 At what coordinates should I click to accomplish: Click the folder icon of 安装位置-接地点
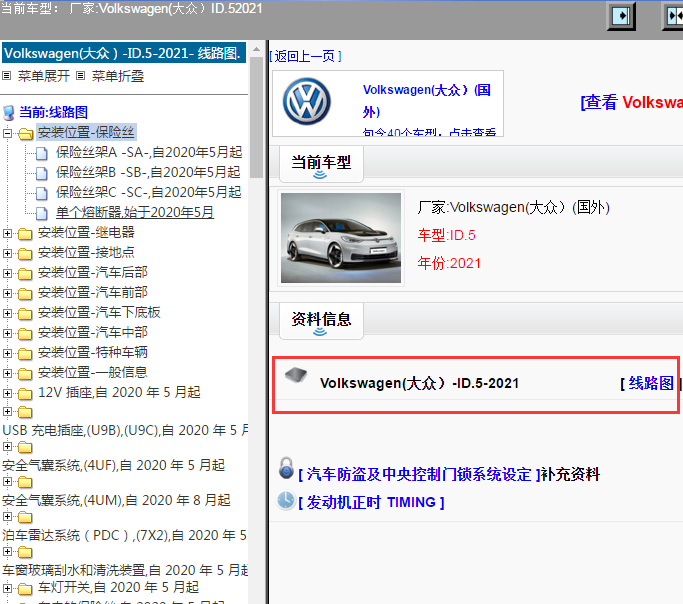25,254
